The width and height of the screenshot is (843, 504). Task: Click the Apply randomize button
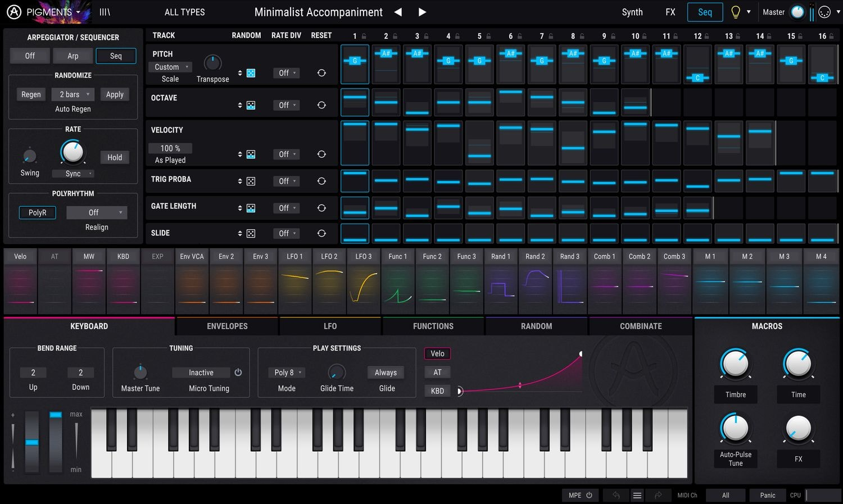[x=115, y=94]
